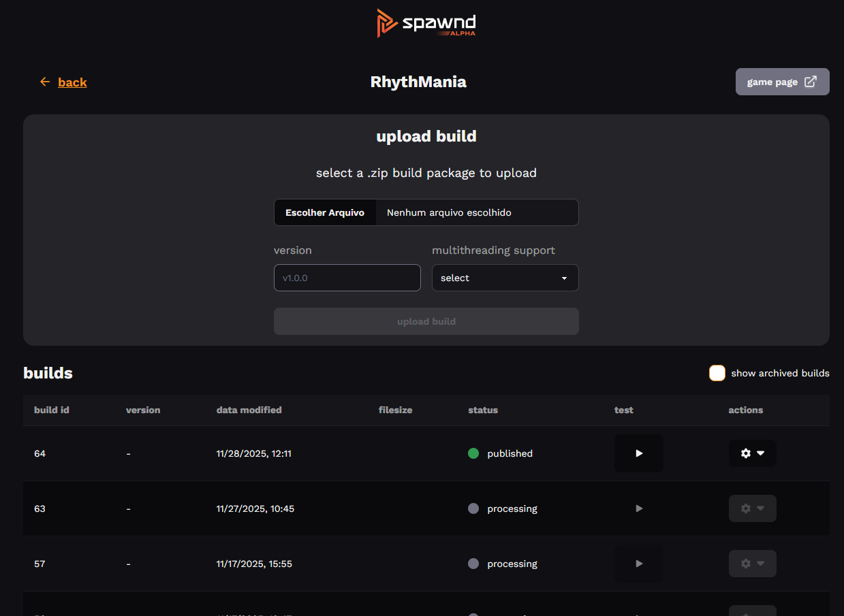This screenshot has width=844, height=616.
Task: Open the gear actions menu for build 64
Action: click(753, 453)
